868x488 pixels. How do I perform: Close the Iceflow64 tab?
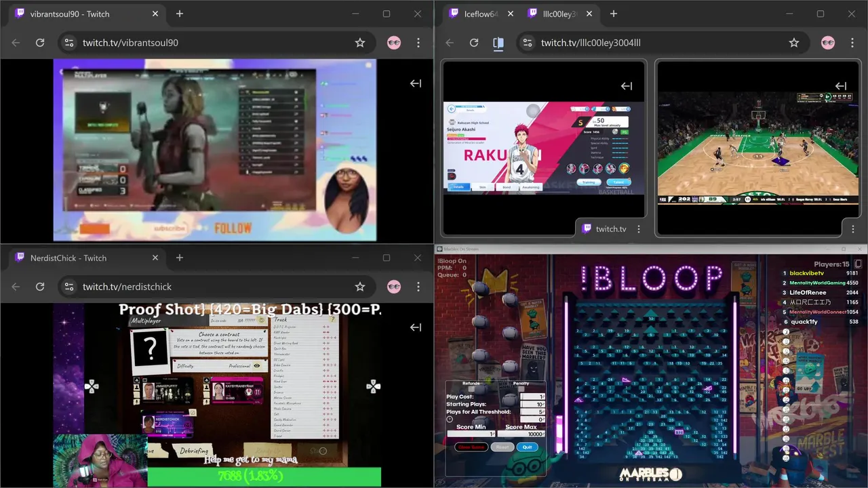click(511, 14)
